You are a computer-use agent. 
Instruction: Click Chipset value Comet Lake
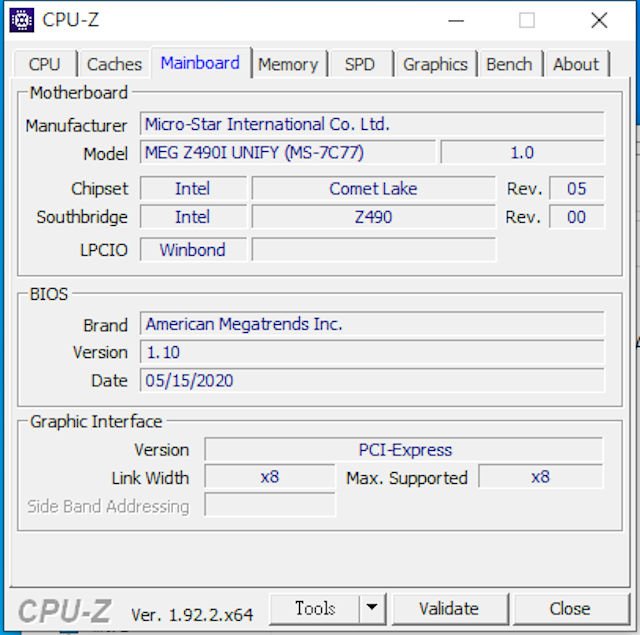[373, 188]
